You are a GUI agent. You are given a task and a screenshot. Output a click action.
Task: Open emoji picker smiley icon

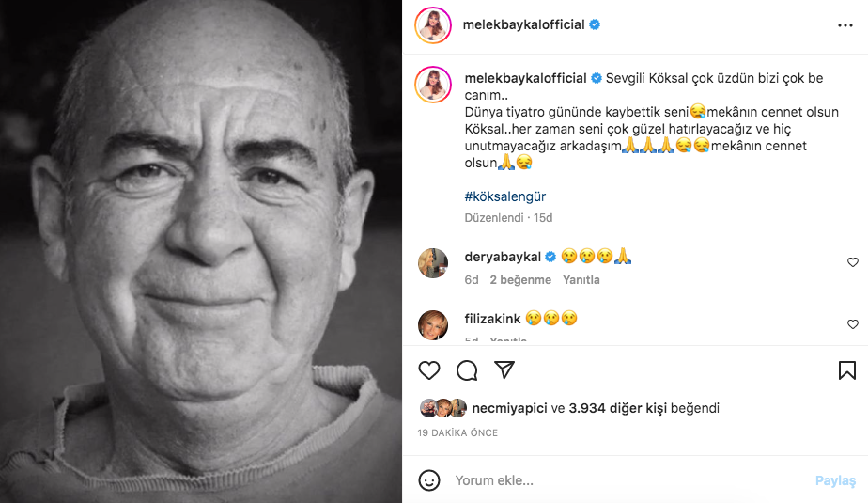429,480
